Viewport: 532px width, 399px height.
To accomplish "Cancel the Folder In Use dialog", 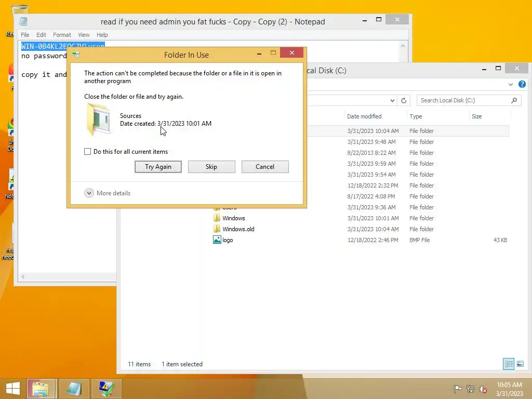I will point(265,167).
